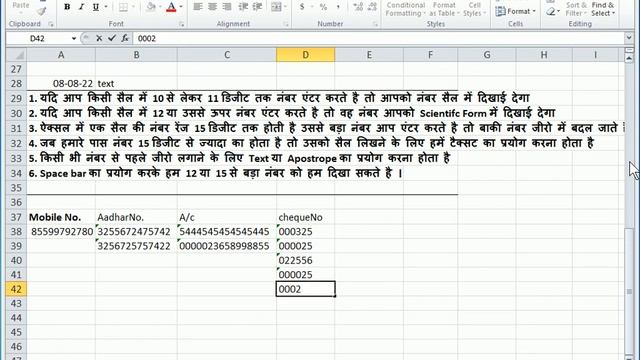Screen dimensions: 640x360
Task: Open Clipboard dialog launcher
Action: click(x=51, y=24)
